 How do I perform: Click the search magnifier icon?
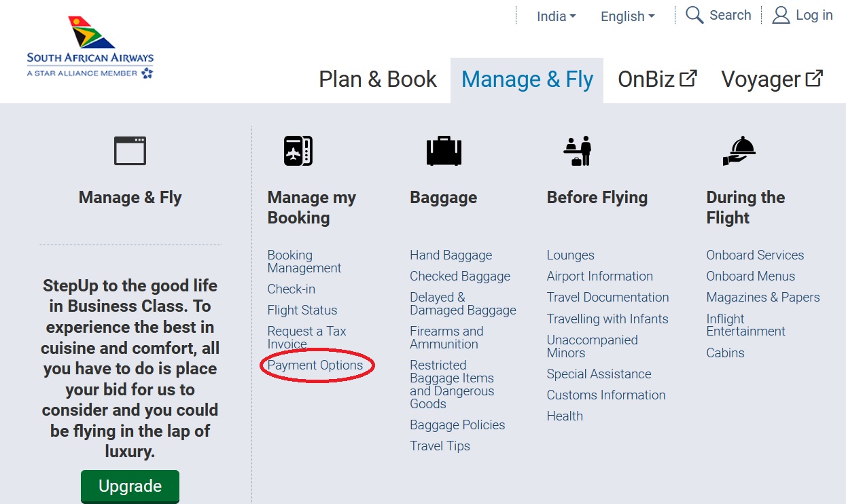click(694, 15)
